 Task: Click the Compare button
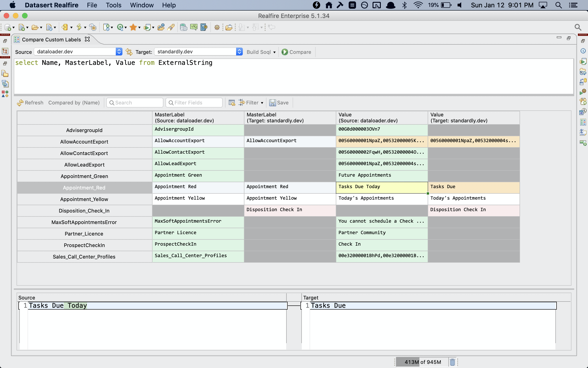[x=297, y=52]
